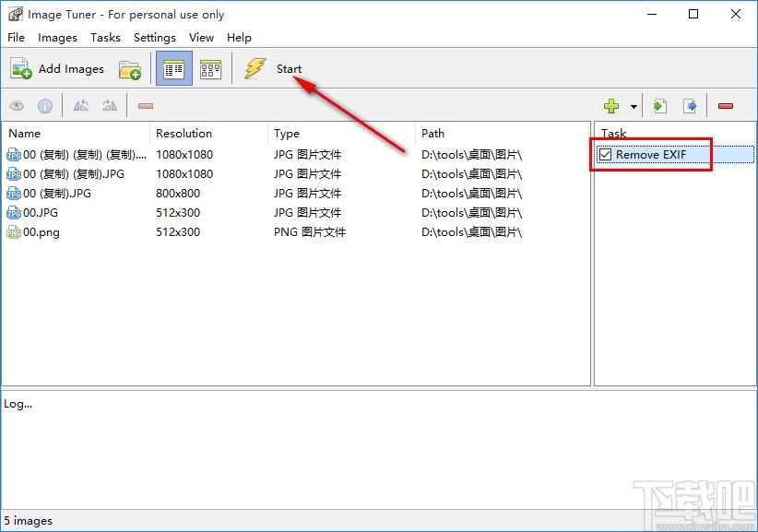Image resolution: width=758 pixels, height=532 pixels.
Task: Click the PNG file icon of 00.png
Action: [14, 232]
